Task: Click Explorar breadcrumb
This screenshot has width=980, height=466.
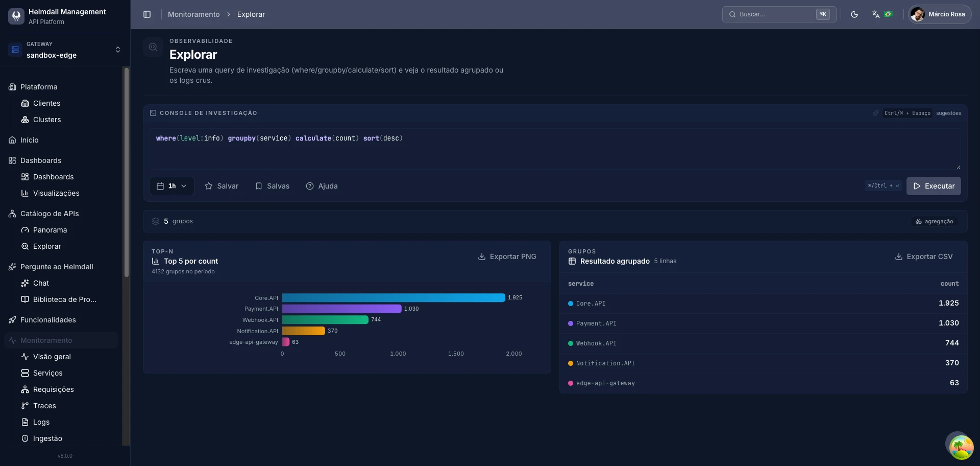Action: [x=251, y=14]
